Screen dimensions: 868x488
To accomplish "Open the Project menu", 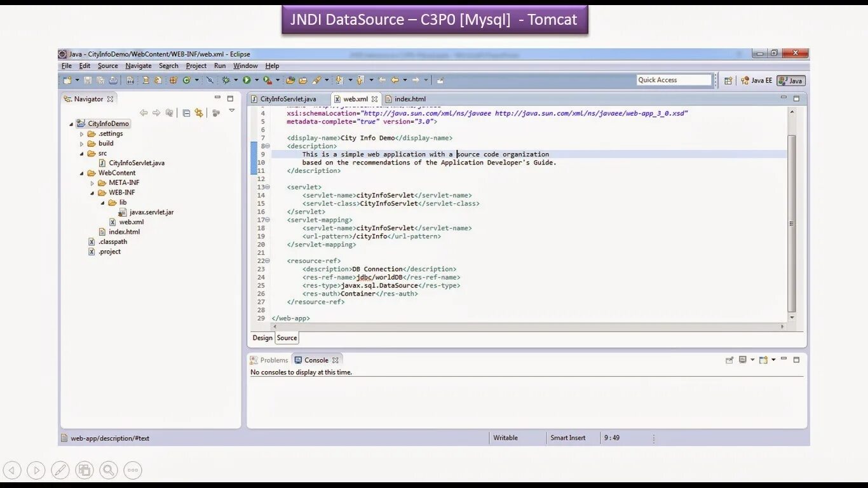I will click(x=196, y=66).
